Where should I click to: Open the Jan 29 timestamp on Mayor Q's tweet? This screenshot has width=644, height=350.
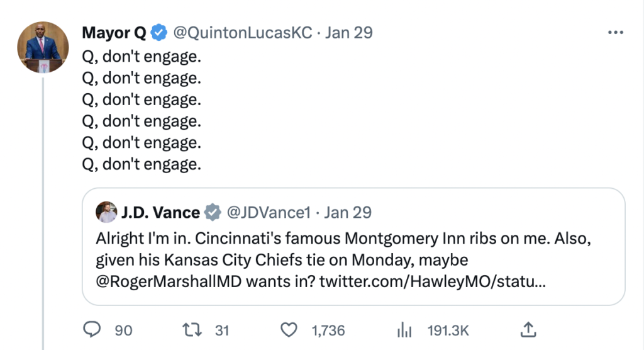tap(350, 33)
